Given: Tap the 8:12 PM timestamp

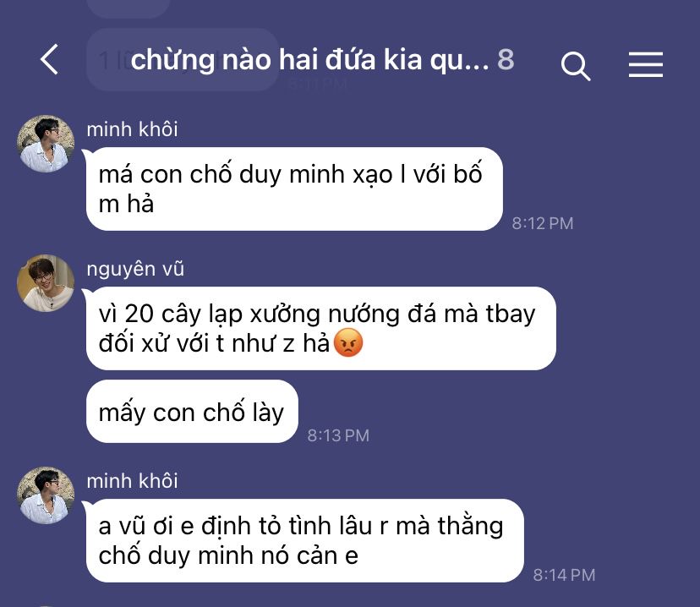Looking at the screenshot, I should pos(543,223).
